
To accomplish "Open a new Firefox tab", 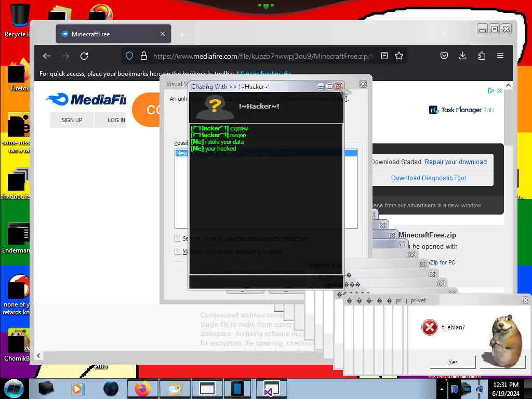I will pos(182,34).
